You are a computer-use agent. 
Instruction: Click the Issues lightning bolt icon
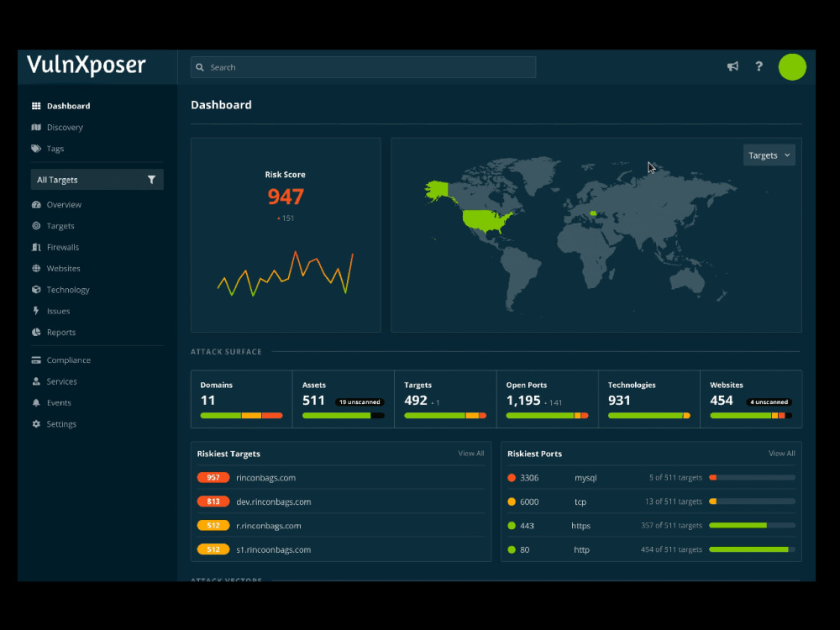tap(36, 311)
